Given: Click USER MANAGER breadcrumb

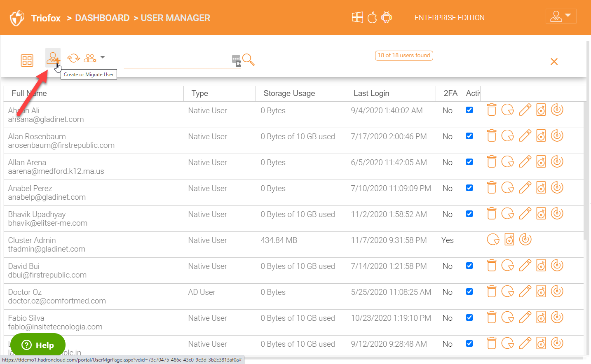Looking at the screenshot, I should [175, 18].
